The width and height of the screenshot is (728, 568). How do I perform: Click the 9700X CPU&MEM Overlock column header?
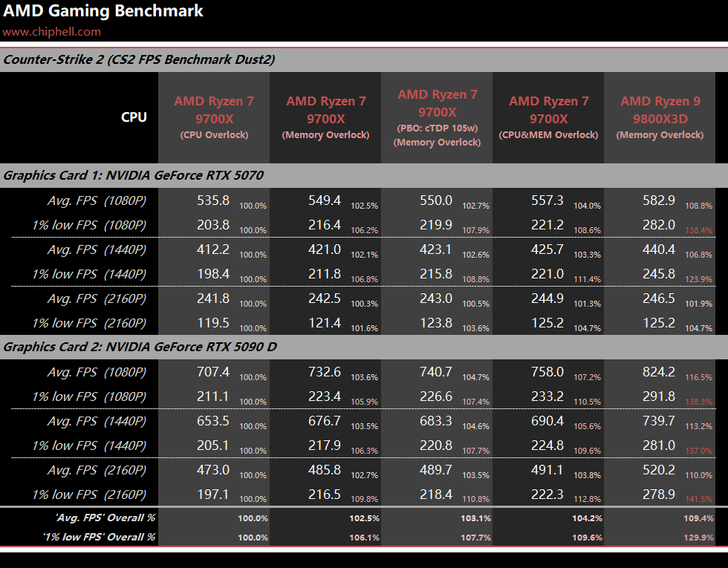pyautogui.click(x=548, y=117)
